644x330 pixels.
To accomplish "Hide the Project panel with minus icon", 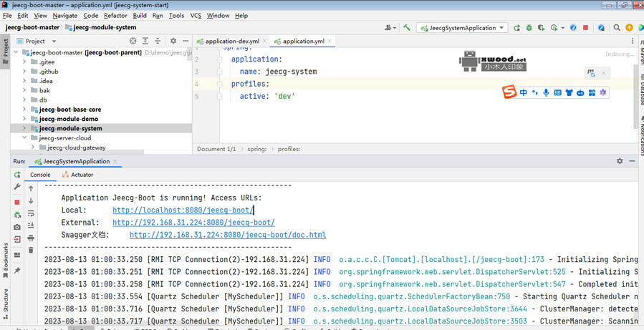I will coord(186,41).
